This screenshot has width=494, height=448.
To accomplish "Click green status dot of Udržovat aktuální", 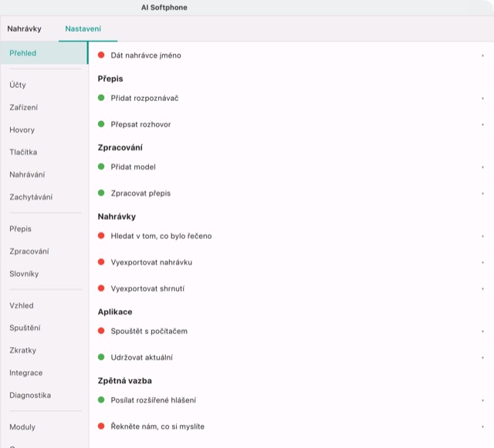I will [101, 357].
